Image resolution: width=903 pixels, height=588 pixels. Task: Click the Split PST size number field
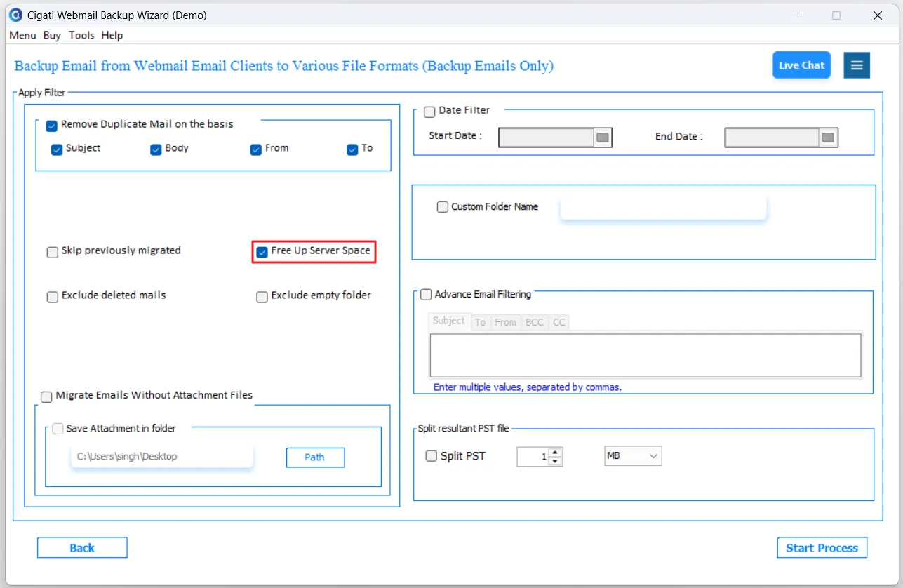(533, 457)
